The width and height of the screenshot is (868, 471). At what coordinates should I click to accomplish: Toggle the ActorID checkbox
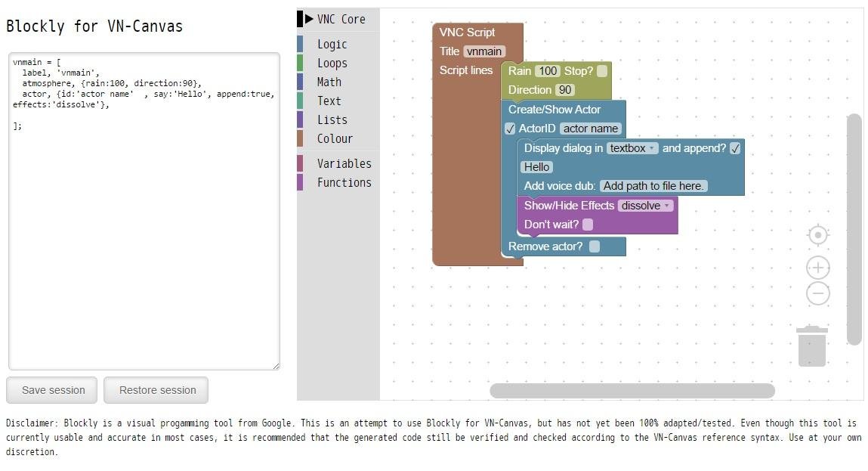coord(510,129)
